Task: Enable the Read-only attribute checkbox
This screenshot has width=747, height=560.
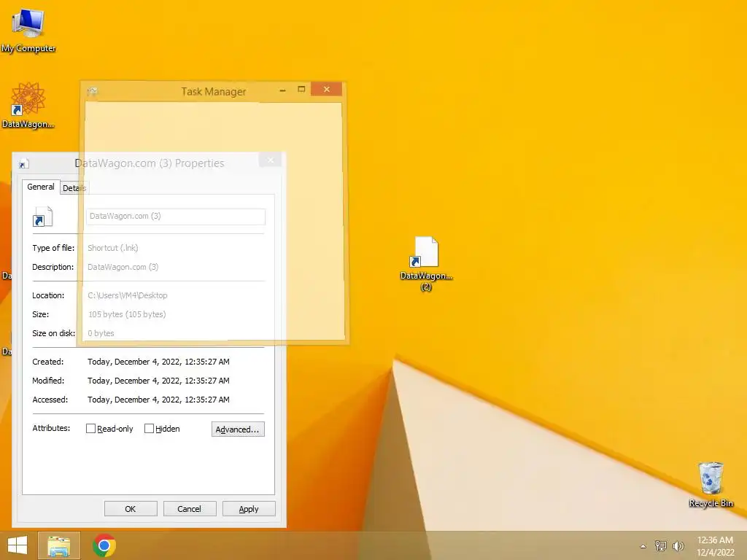Action: pyautogui.click(x=90, y=429)
